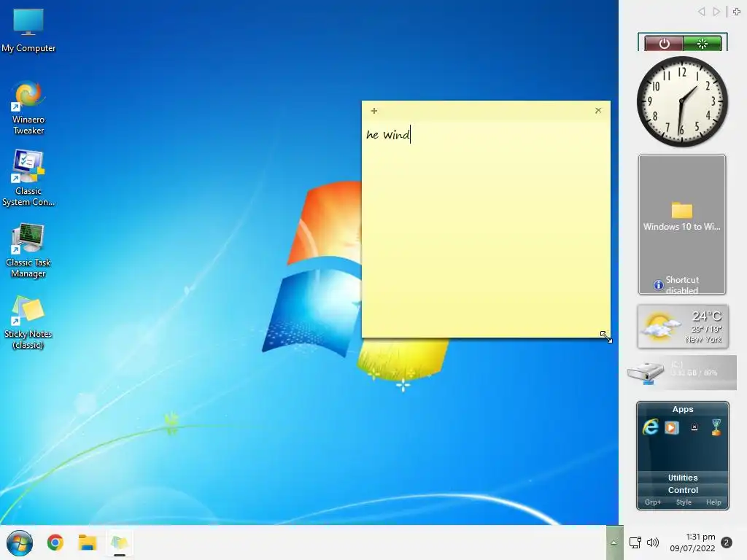Open the Windows 10 to Wi... folder gadget

pos(682,215)
